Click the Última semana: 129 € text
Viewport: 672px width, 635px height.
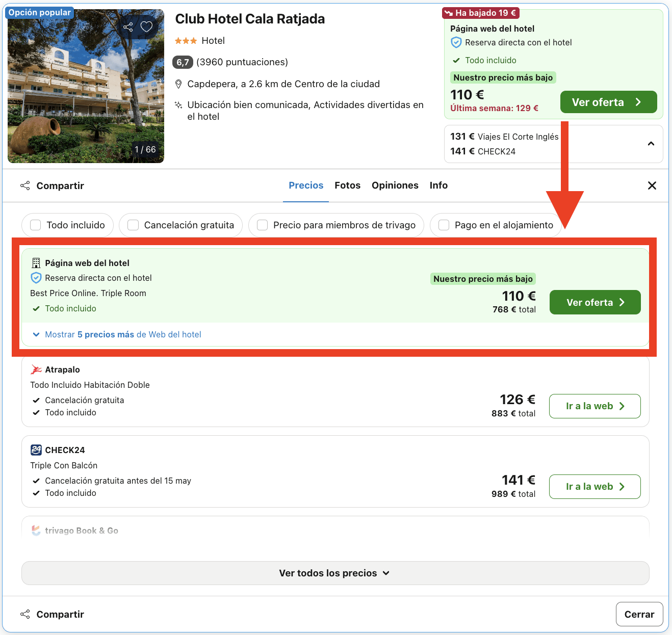coord(494,108)
